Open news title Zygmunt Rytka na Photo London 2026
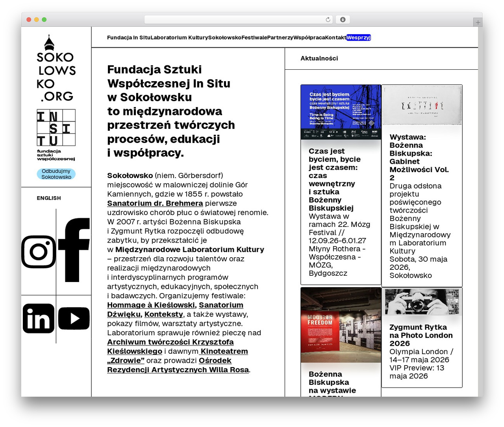This screenshot has width=504, height=427. point(421,335)
